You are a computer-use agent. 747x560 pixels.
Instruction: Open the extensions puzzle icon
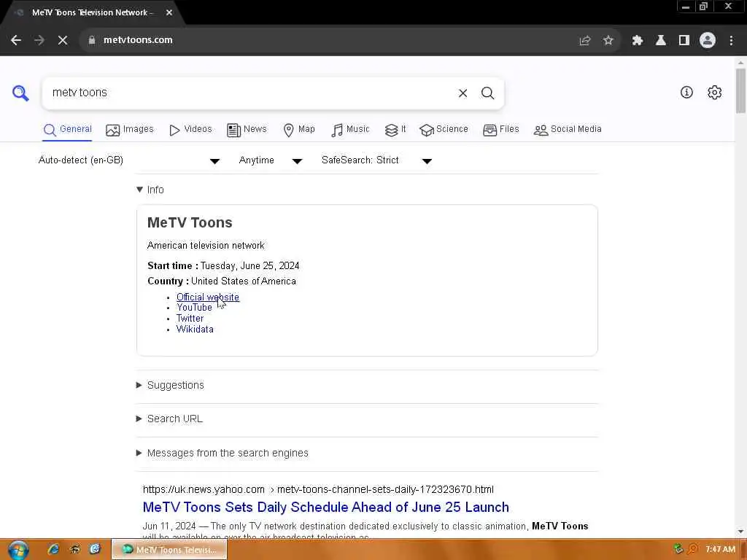click(637, 41)
